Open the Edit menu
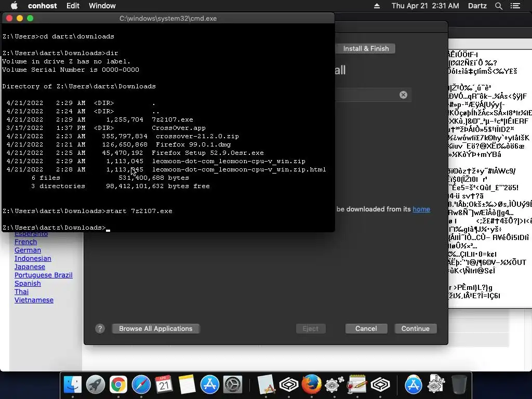532x399 pixels. tap(73, 6)
